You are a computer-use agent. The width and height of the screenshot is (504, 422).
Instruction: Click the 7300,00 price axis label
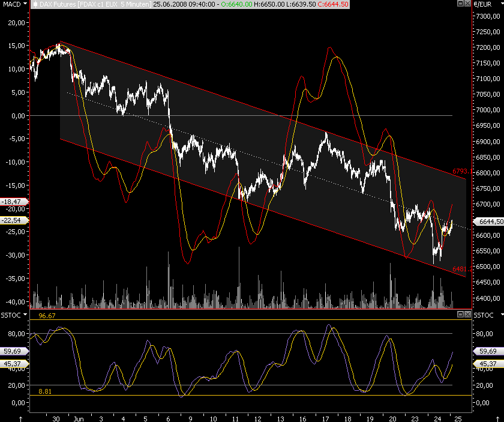tap(488, 16)
